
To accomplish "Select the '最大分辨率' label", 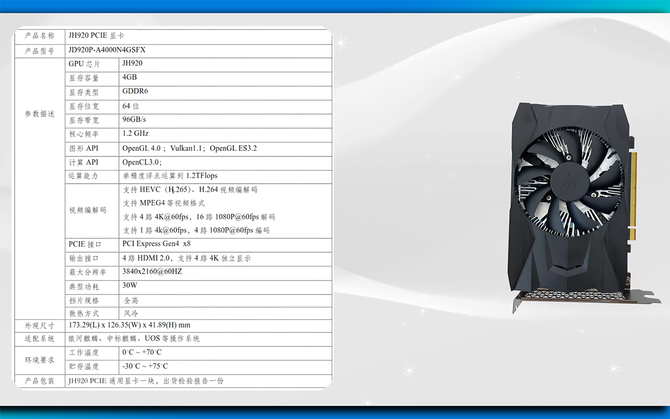I will 88,272.
